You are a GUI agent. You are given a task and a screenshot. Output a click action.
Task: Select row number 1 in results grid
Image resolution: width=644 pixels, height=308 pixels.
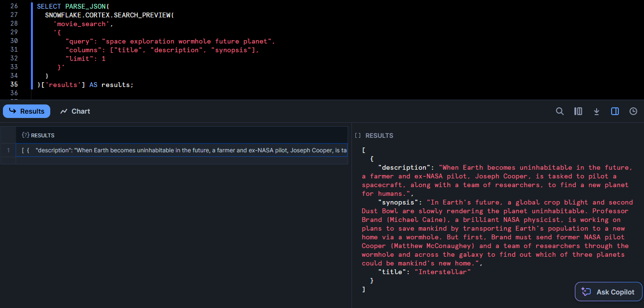(x=8, y=150)
